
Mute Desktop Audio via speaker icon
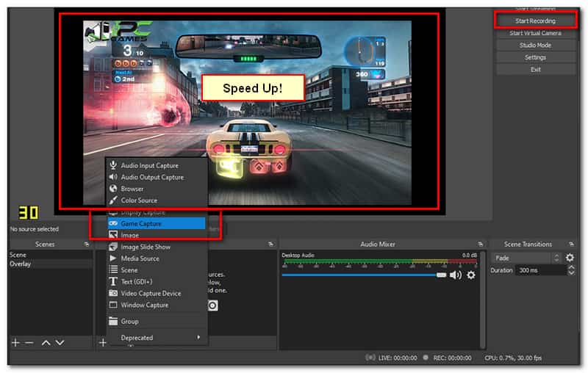pos(455,275)
